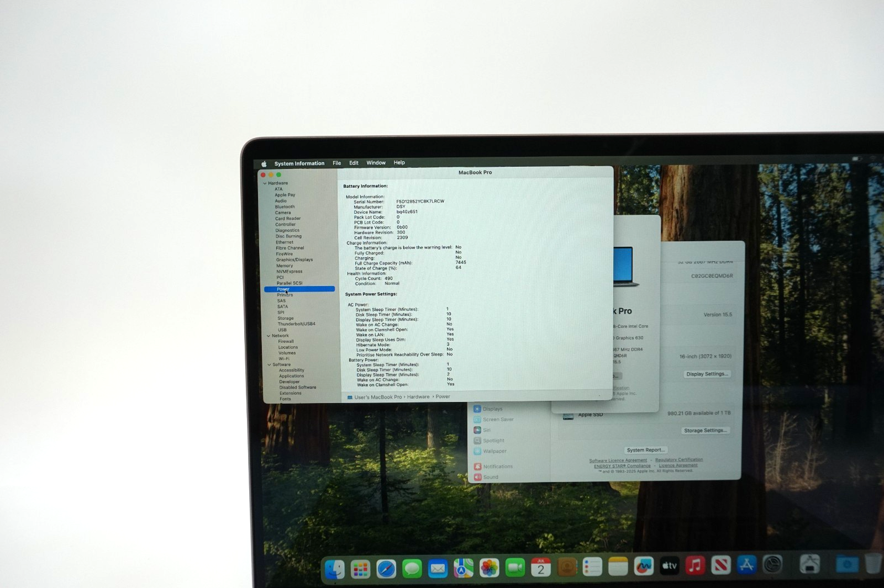Open Launchpad from the Dock
The image size is (884, 588).
pyautogui.click(x=360, y=569)
